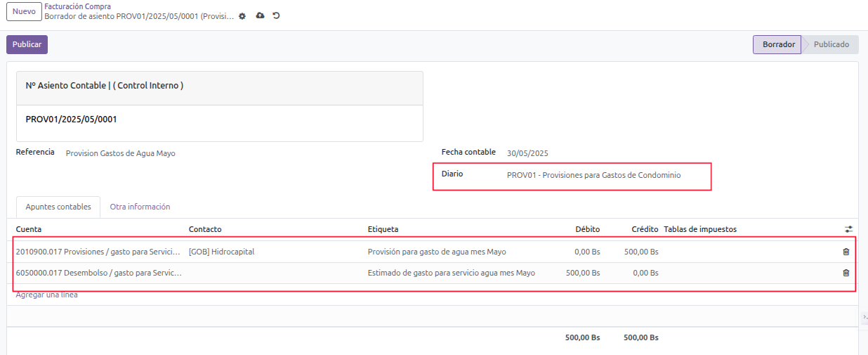Go to Facturación Compra breadcrumb
This screenshot has width=868, height=355.
[77, 6]
